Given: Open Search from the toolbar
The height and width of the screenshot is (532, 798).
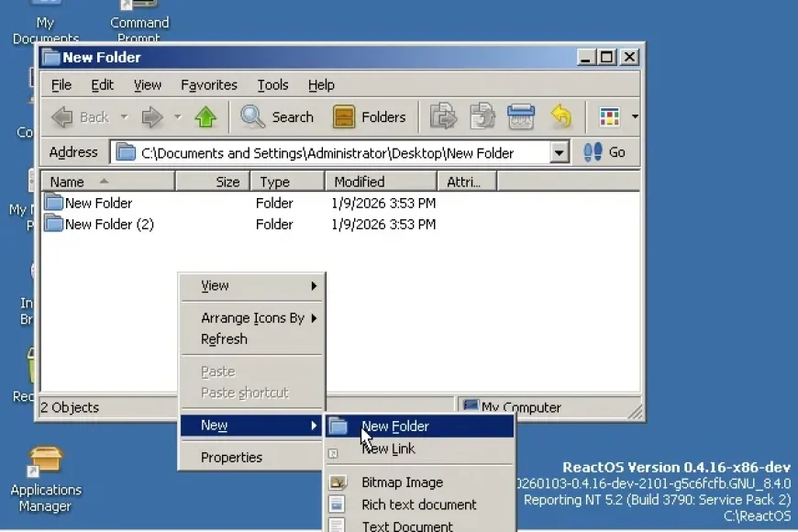Looking at the screenshot, I should click(277, 116).
